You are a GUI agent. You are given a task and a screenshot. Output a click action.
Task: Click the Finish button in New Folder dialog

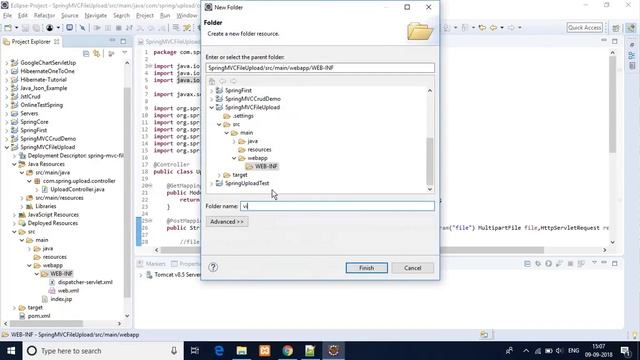pos(366,268)
